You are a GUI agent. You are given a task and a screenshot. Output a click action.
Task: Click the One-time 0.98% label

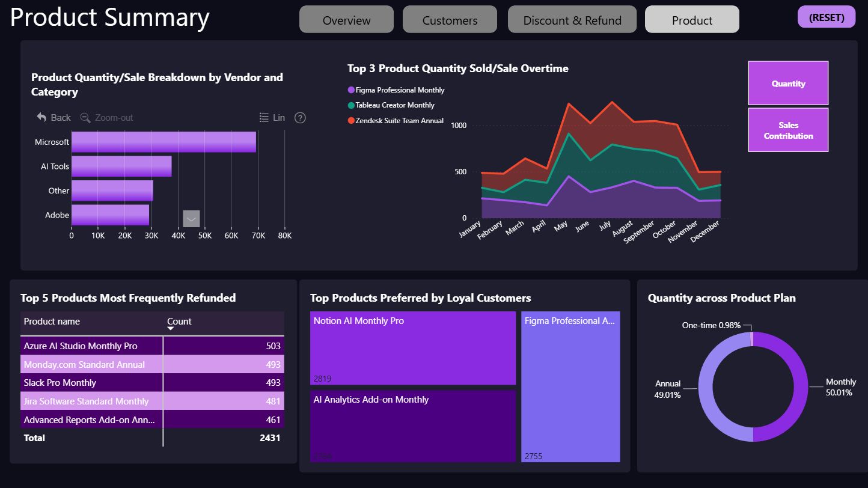tap(712, 325)
